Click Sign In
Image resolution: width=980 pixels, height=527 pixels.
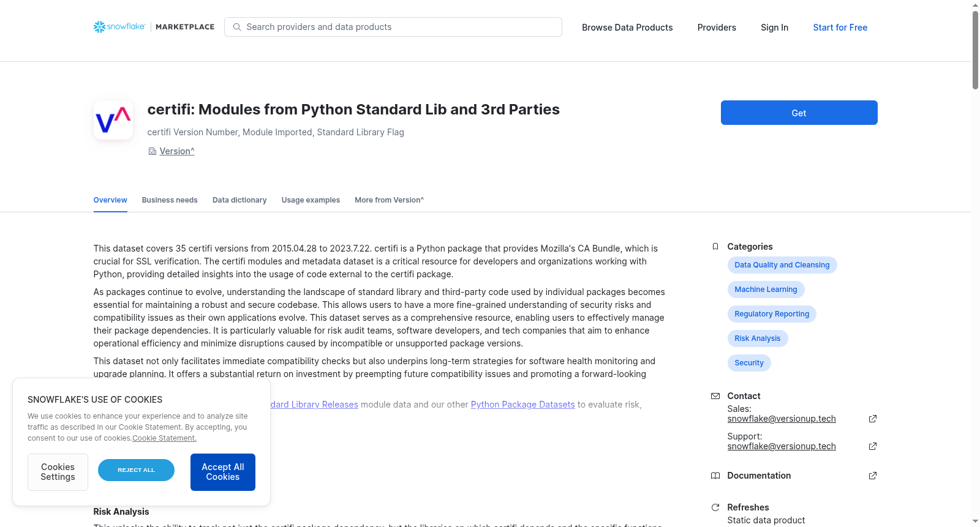774,28
